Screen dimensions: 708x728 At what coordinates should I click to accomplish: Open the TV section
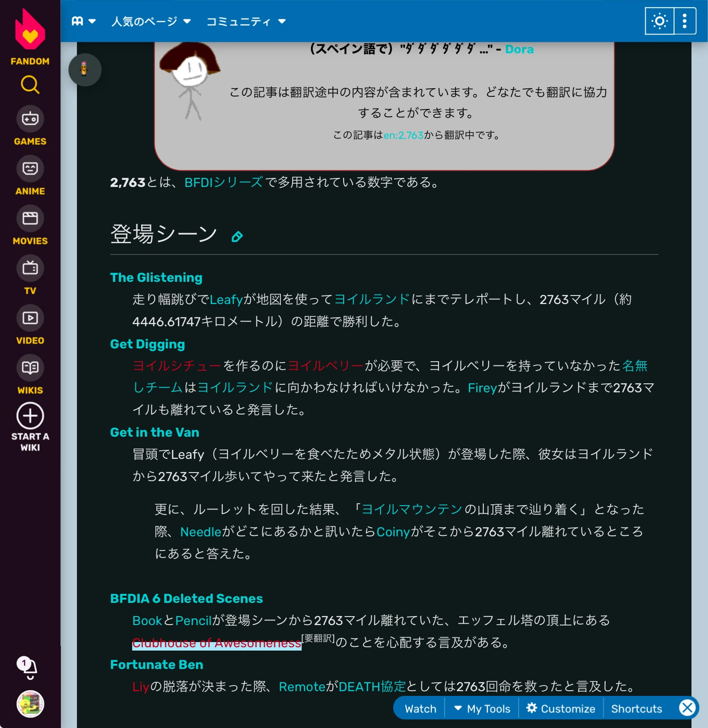click(x=30, y=268)
